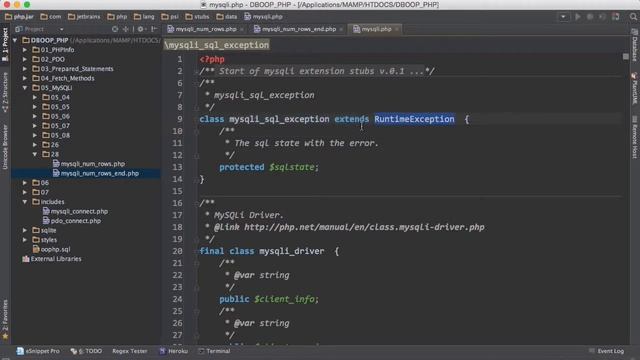Click the mysqli_driver class name
This screenshot has width=640, height=360.
click(292, 251)
